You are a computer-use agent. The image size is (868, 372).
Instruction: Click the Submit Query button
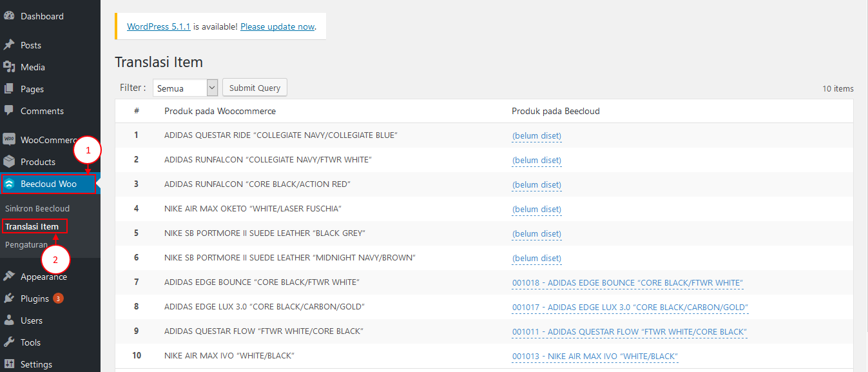pyautogui.click(x=255, y=88)
